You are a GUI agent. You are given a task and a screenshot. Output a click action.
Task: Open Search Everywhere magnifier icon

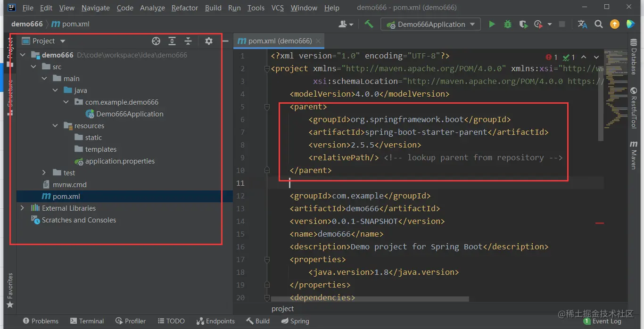tap(599, 24)
